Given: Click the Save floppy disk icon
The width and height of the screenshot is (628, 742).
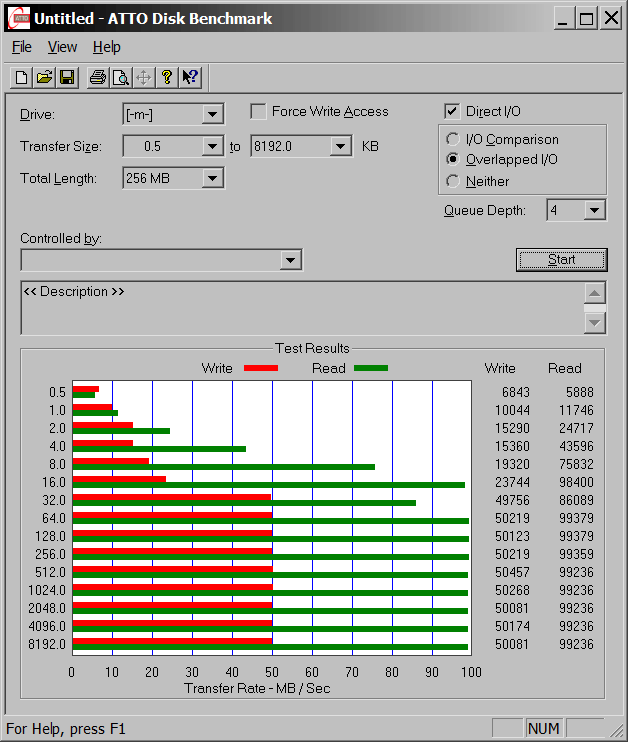Looking at the screenshot, I should [x=67, y=77].
